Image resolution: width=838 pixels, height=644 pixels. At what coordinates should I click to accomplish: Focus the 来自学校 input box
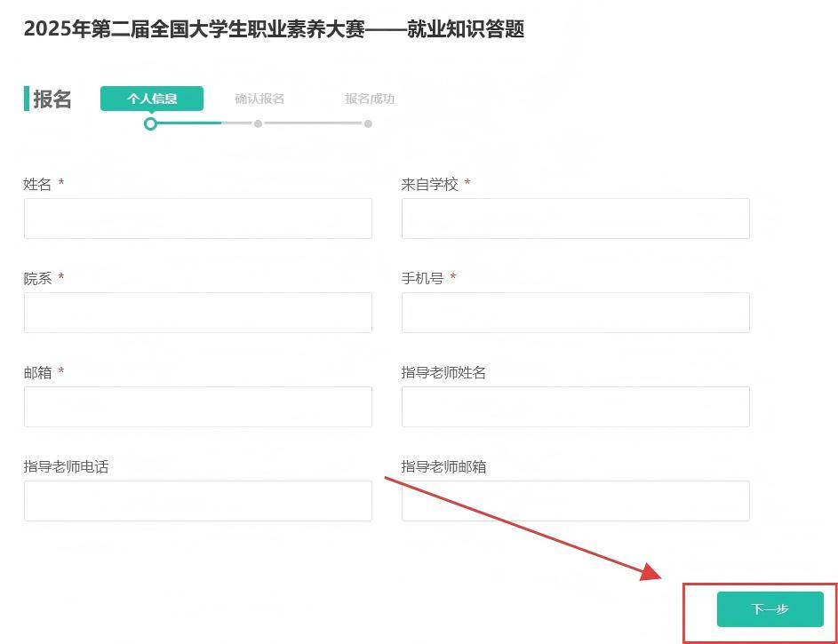click(x=575, y=219)
